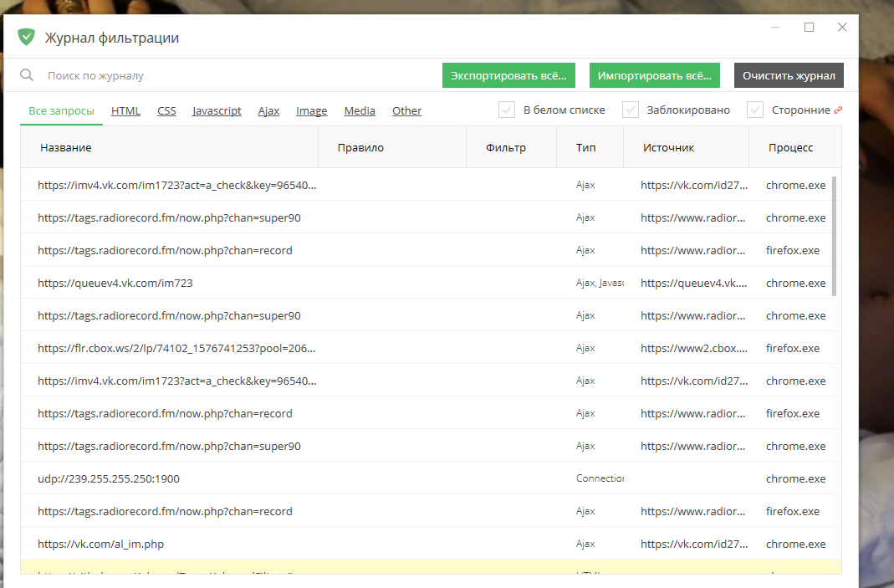894x588 pixels.
Task: Select the udp://239.255.255.250:1900 log entry
Action: [110, 478]
